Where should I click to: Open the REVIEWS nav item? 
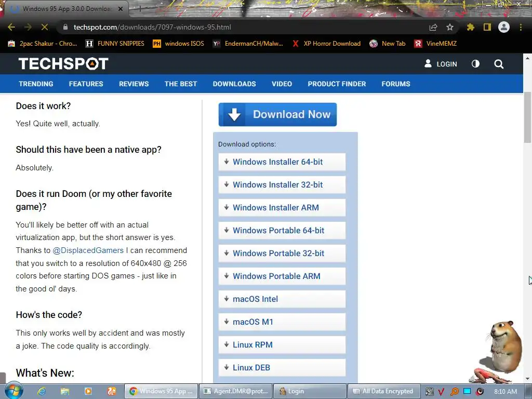134,84
